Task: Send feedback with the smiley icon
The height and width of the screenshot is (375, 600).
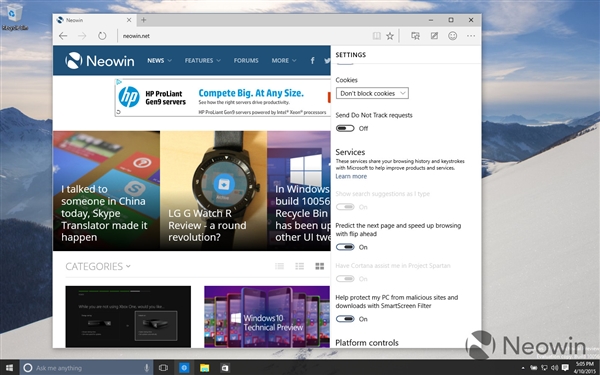Action: [x=453, y=36]
